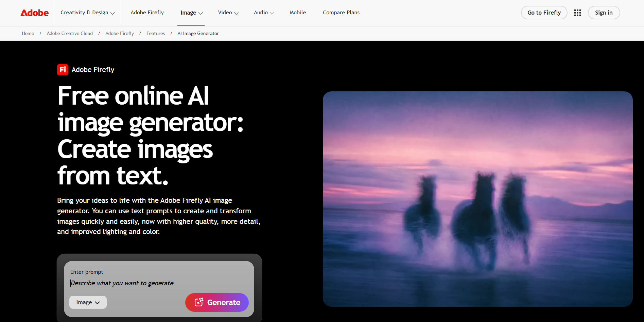Click the Go to Firefly button

point(544,13)
